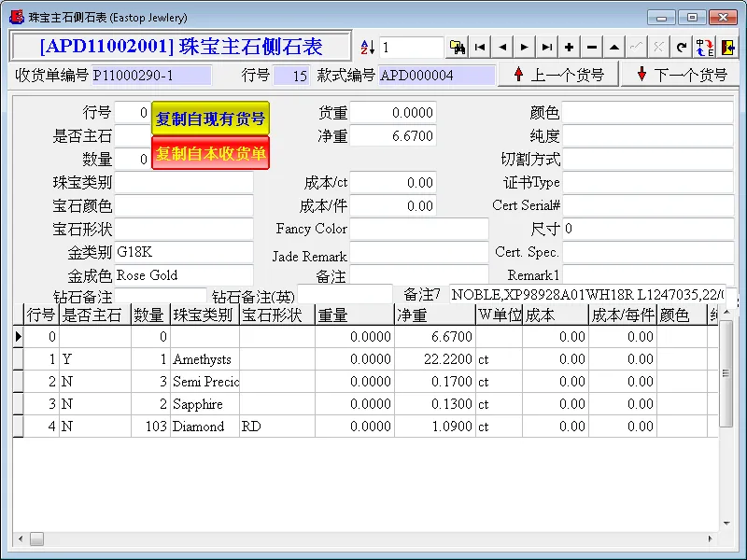
Task: Click the exit door icon
Action: coord(727,48)
